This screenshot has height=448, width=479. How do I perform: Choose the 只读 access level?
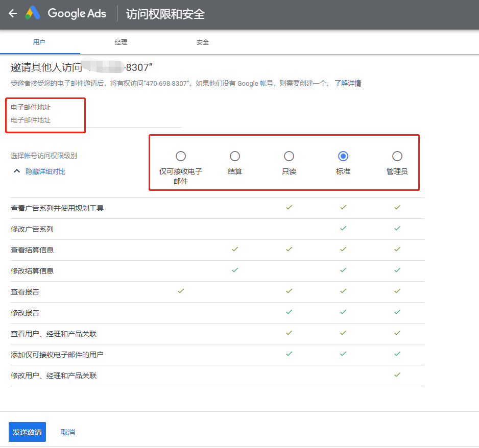point(289,156)
